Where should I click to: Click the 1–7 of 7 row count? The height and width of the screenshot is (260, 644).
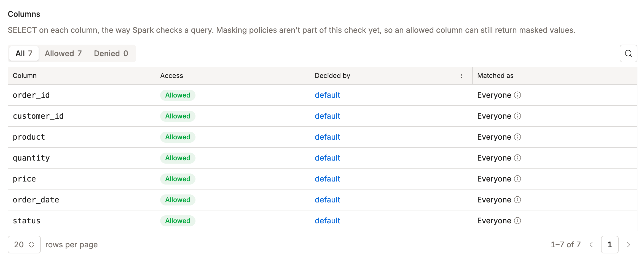[x=566, y=245]
